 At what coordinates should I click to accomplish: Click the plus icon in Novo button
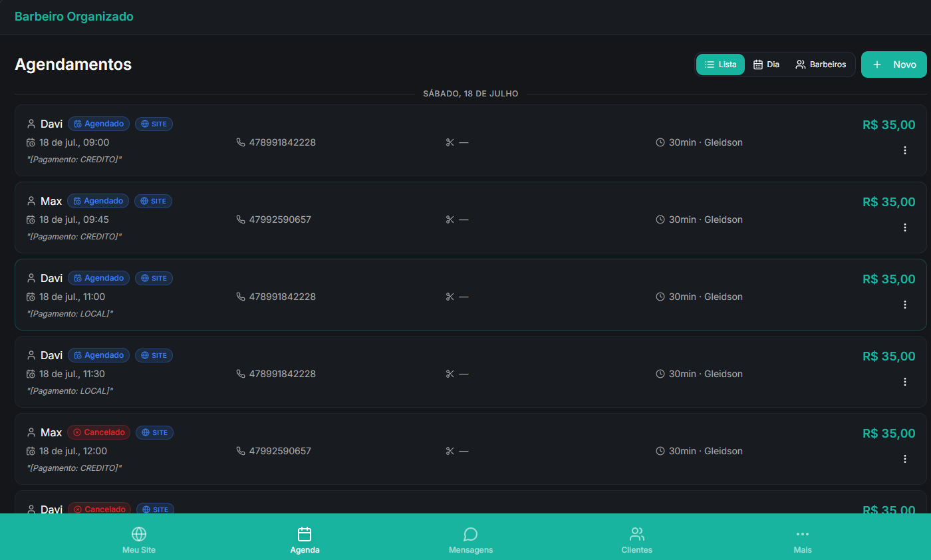[x=877, y=65]
